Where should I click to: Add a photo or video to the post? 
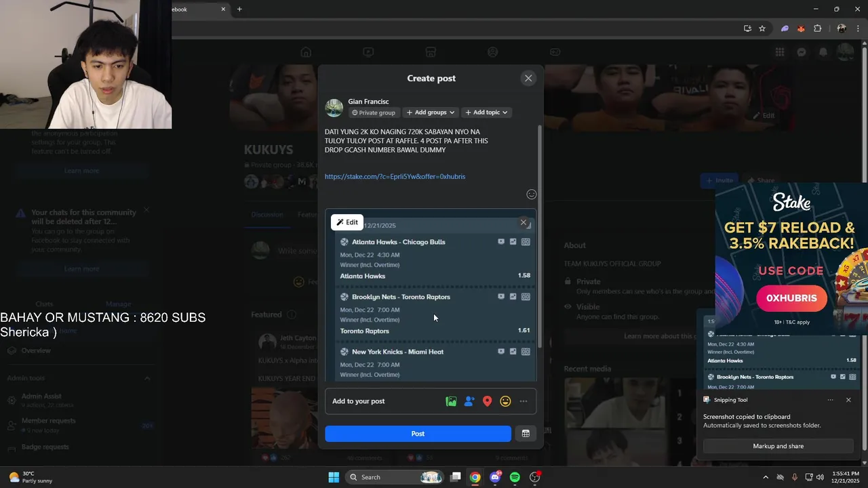451,401
